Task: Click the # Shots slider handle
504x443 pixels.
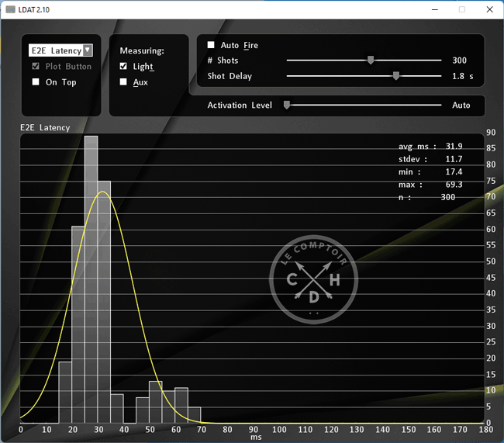Action: [371, 60]
